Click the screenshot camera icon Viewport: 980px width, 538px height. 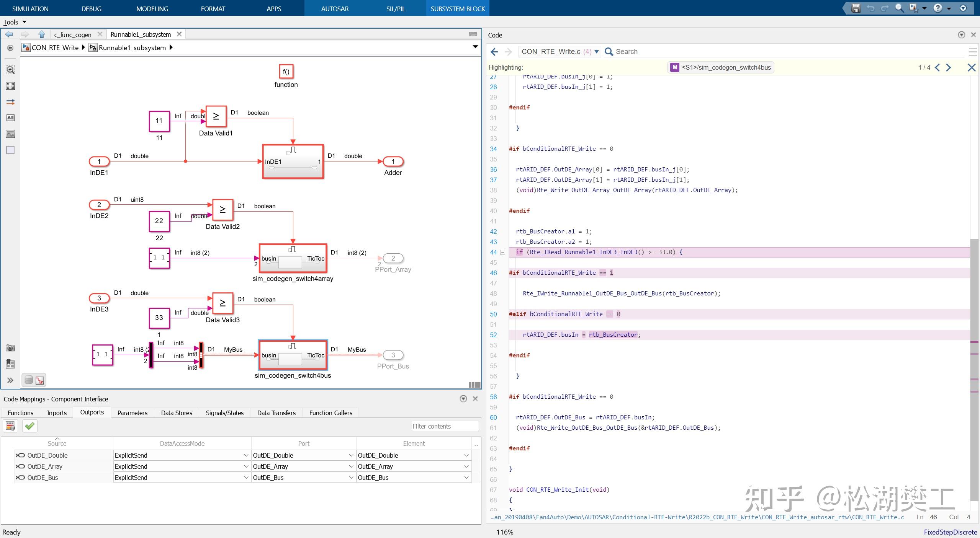coord(10,348)
